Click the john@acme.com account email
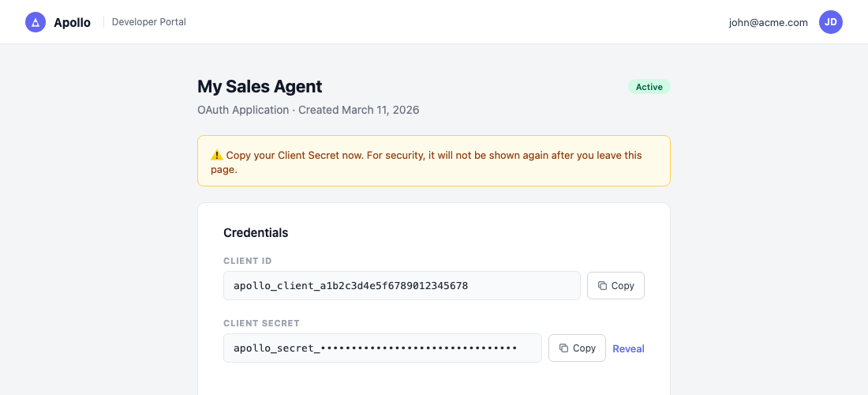868x395 pixels. 768,22
